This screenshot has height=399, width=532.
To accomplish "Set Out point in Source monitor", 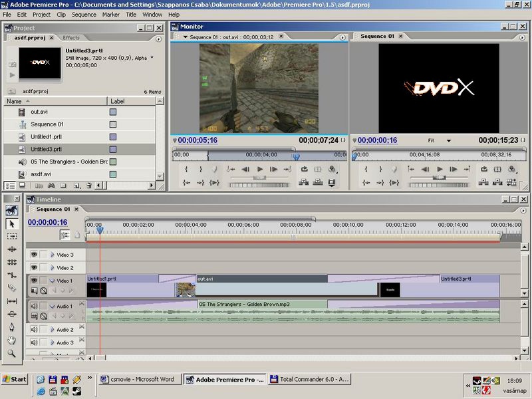I will (201, 169).
